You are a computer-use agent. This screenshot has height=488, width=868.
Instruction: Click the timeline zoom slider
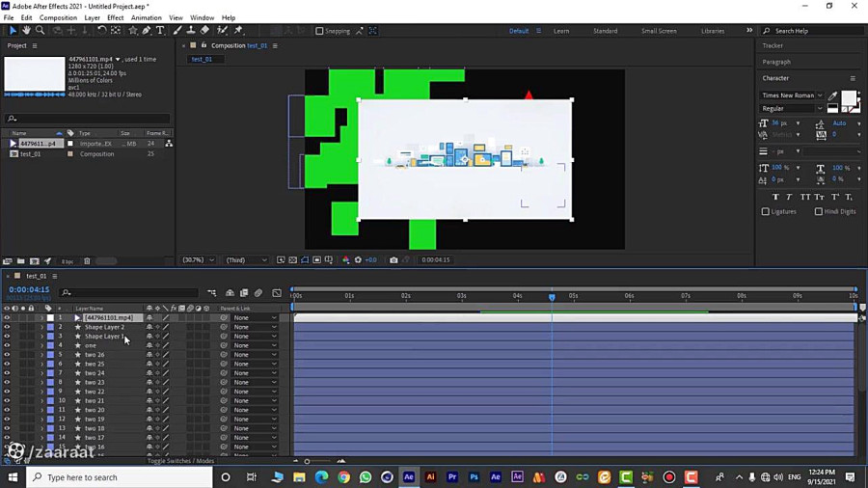click(x=319, y=461)
